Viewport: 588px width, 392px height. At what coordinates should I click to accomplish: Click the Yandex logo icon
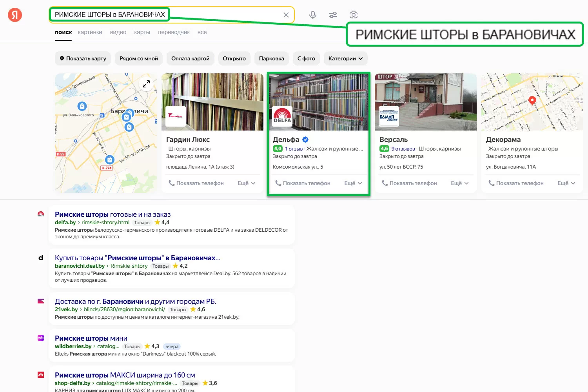click(x=15, y=15)
